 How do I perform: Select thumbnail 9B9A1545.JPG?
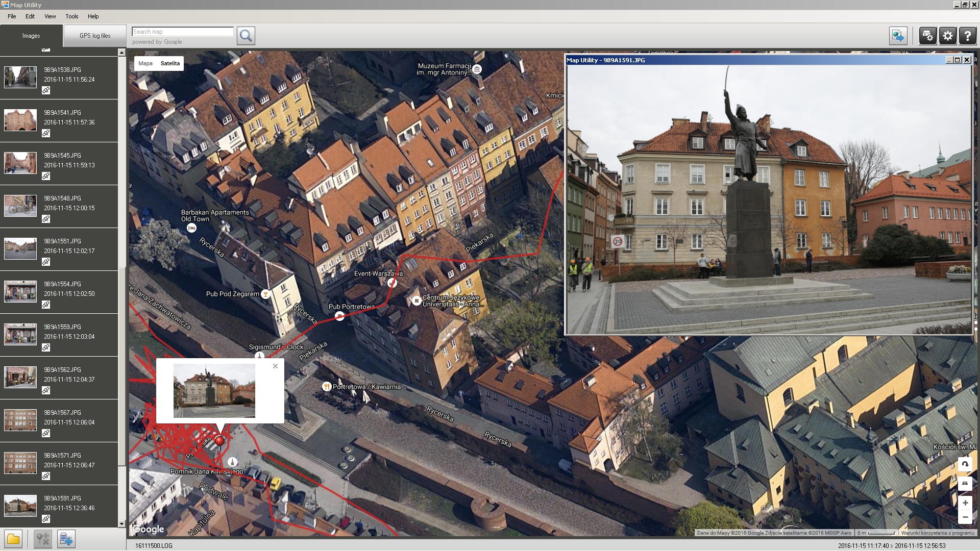click(x=20, y=163)
